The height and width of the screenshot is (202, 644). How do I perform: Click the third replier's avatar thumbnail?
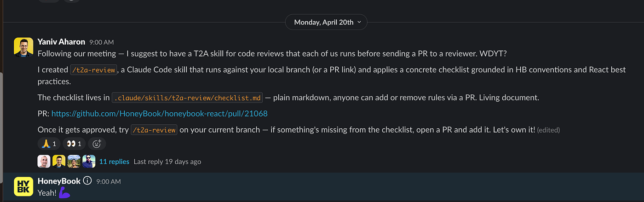(x=74, y=161)
